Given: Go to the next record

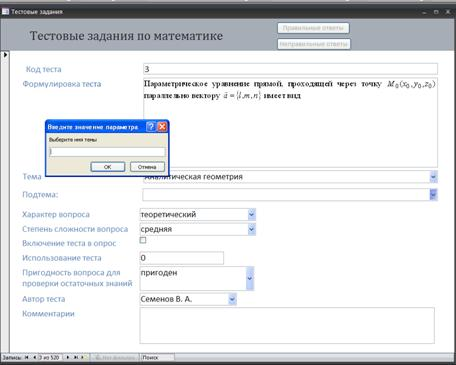Looking at the screenshot, I should pyautogui.click(x=68, y=357).
